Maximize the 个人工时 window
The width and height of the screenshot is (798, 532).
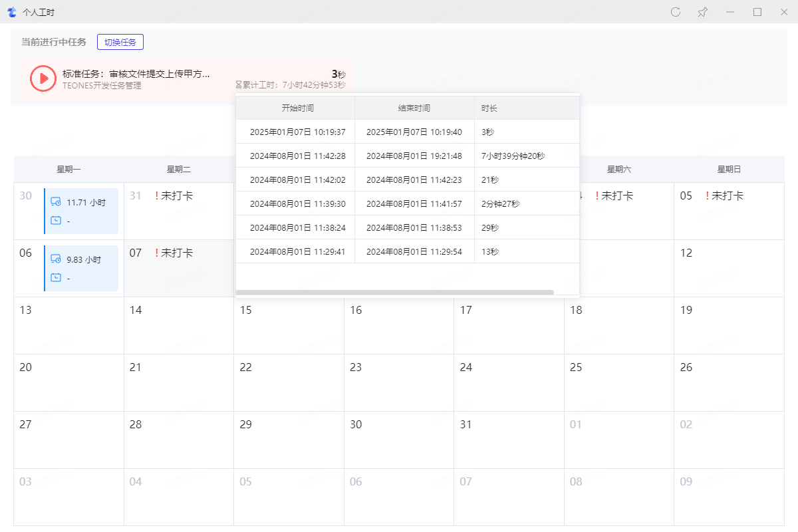click(x=757, y=12)
